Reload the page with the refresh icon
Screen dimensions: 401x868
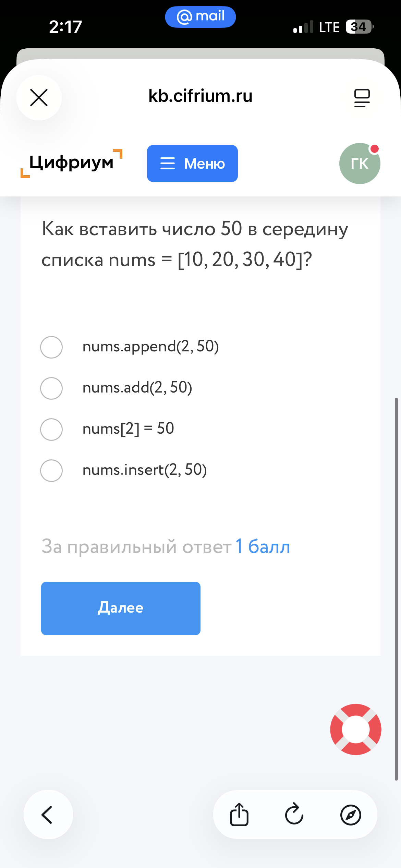294,815
